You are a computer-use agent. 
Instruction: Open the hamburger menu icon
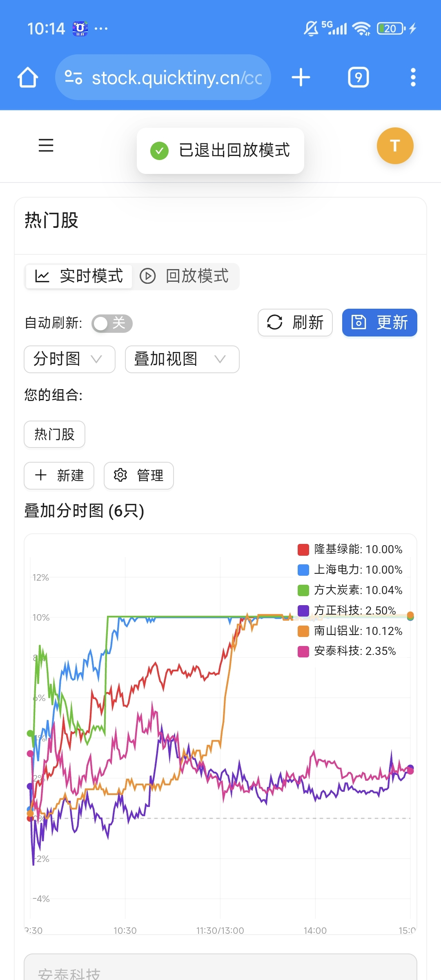point(46,145)
